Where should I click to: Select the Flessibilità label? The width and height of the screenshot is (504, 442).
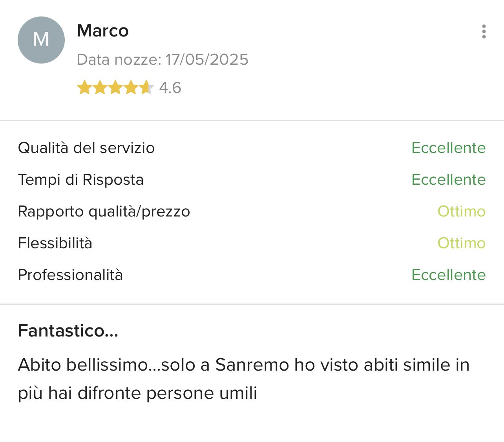tap(55, 243)
